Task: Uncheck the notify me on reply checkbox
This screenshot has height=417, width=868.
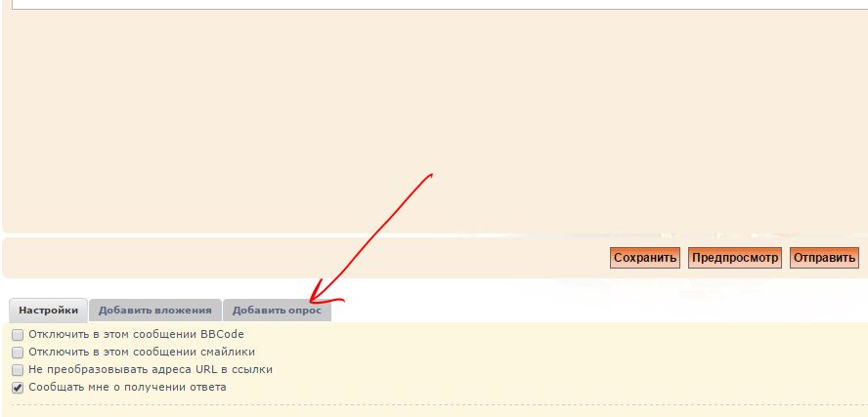Action: coord(18,388)
